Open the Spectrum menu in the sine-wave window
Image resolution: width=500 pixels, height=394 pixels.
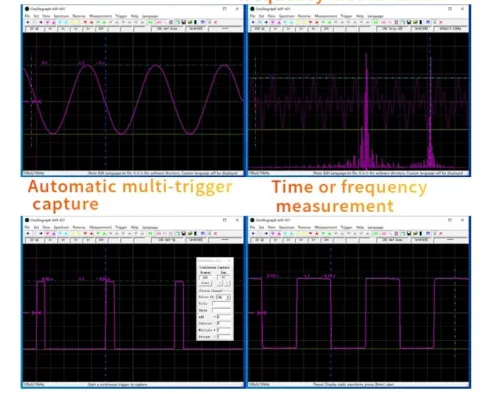[61, 16]
